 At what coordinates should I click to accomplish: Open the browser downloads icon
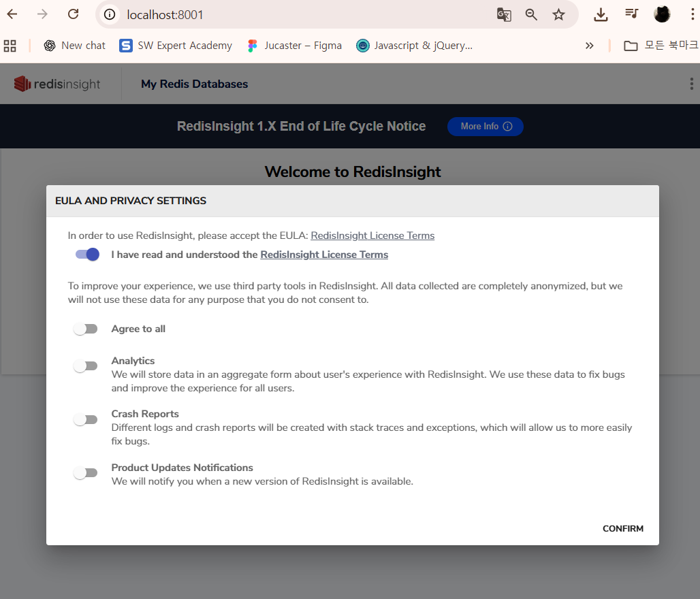coord(601,15)
